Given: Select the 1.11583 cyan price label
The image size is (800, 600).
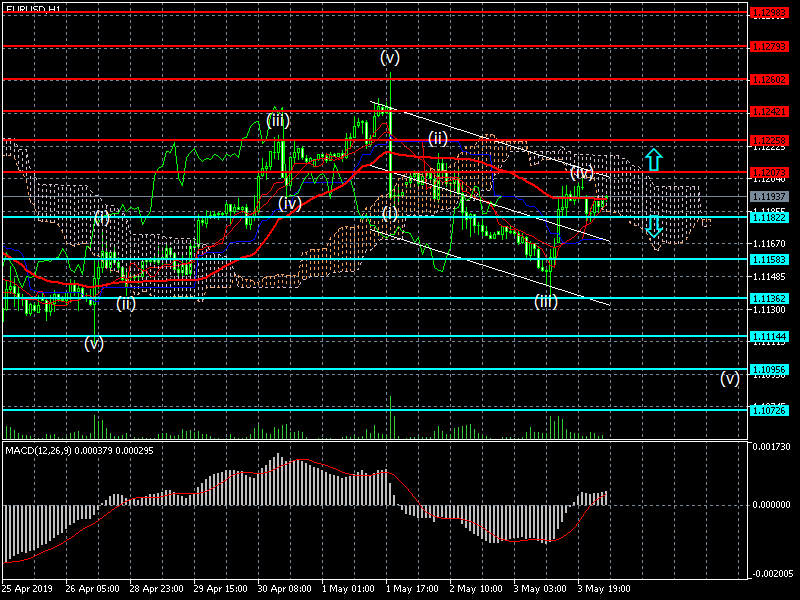Looking at the screenshot, I should 769,259.
